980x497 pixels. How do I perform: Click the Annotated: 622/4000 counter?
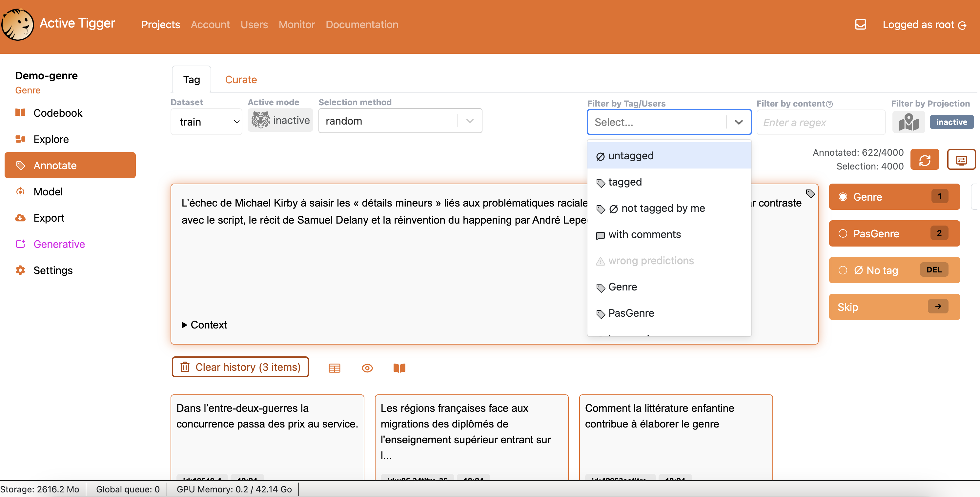858,152
